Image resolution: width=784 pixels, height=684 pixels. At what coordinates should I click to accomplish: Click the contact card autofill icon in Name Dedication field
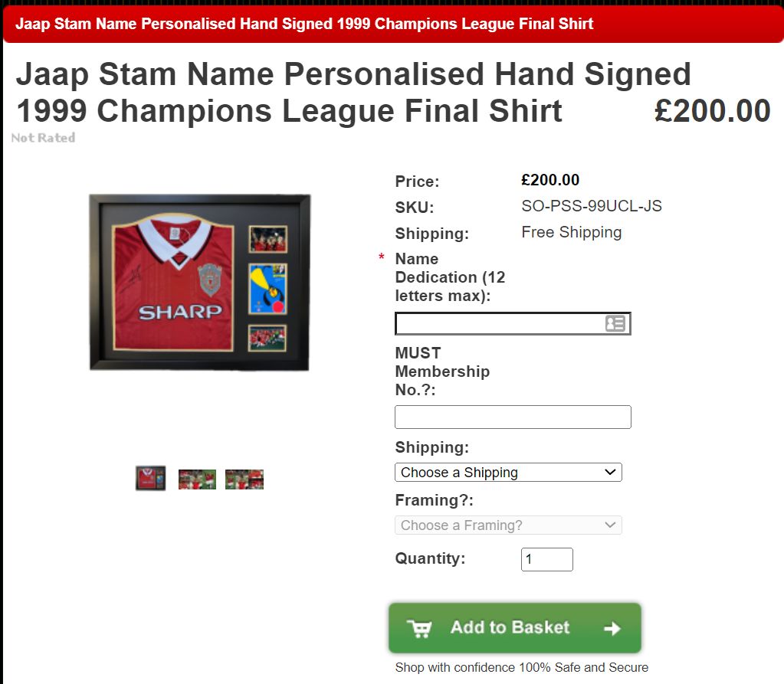click(615, 324)
